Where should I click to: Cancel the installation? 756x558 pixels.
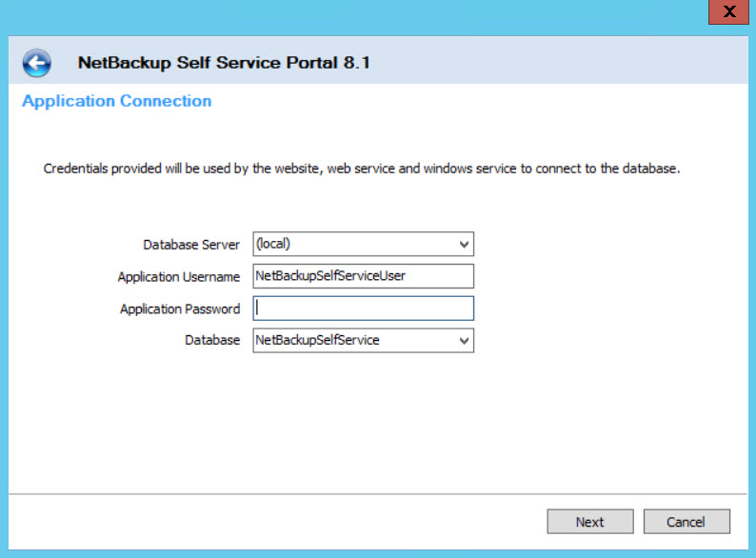point(686,522)
